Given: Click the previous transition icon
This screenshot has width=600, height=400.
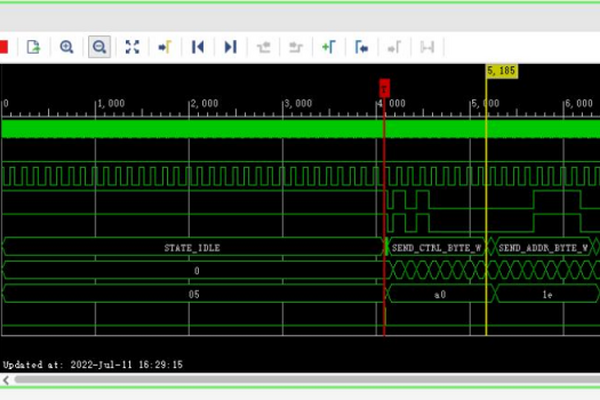Looking at the screenshot, I should coord(264,46).
